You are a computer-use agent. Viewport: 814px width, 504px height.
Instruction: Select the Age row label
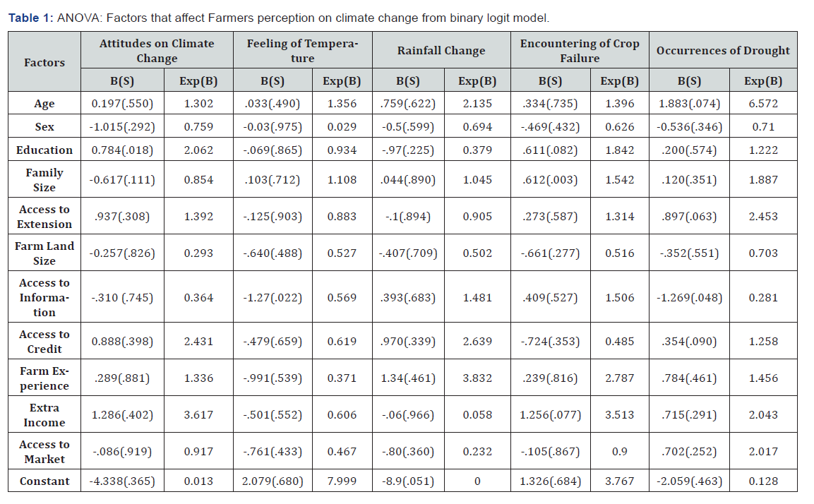click(44, 104)
